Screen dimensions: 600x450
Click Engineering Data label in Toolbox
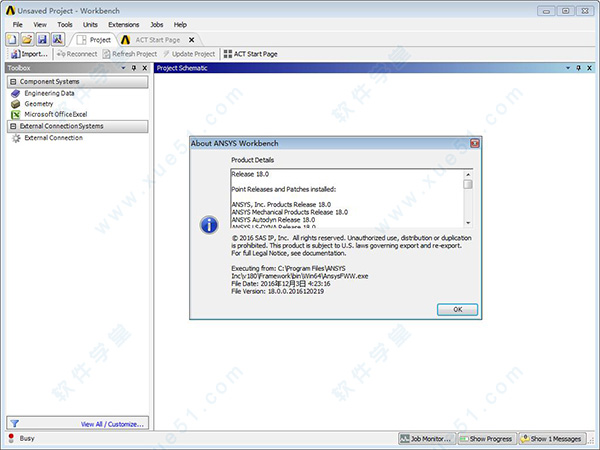tap(49, 93)
